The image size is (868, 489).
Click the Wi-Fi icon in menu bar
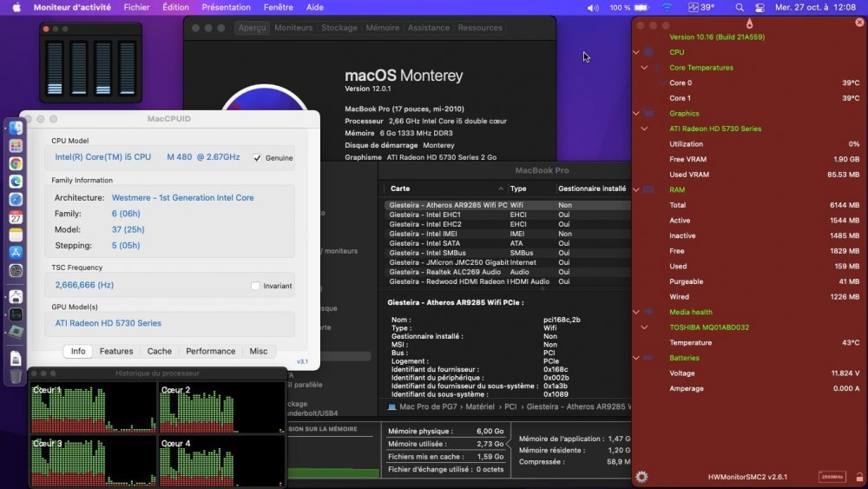point(667,7)
